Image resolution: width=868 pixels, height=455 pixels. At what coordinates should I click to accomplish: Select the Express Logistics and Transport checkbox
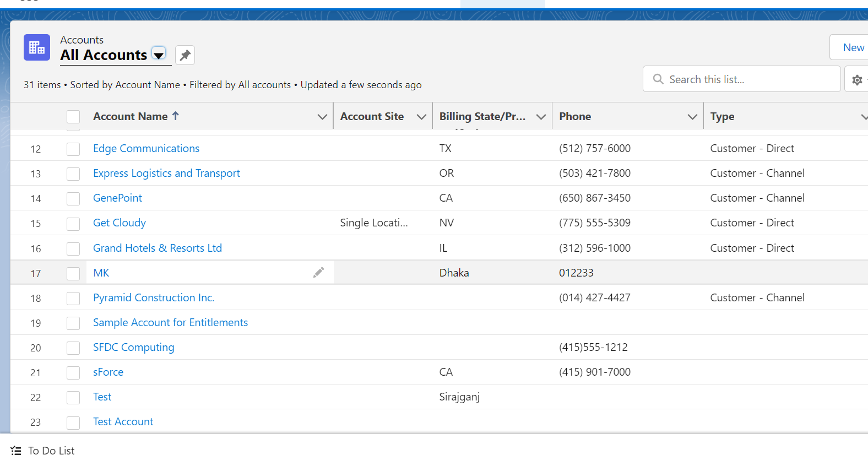(x=73, y=174)
